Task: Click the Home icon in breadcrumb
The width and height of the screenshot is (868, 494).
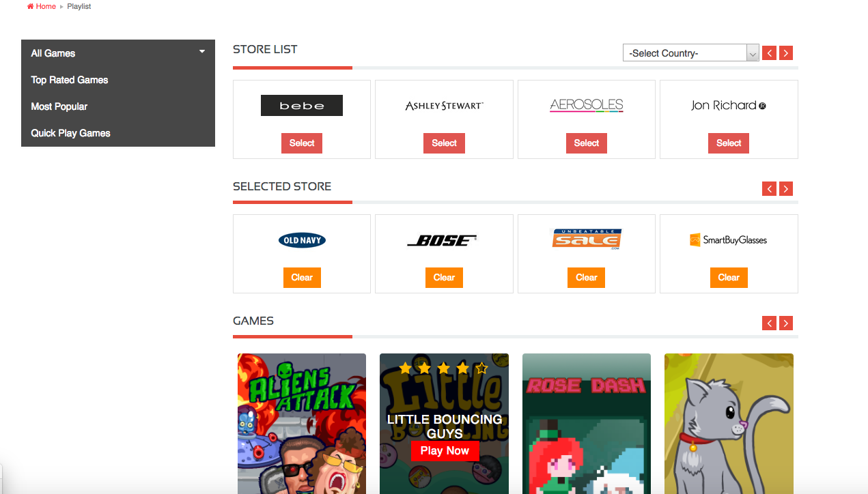Action: [x=31, y=6]
